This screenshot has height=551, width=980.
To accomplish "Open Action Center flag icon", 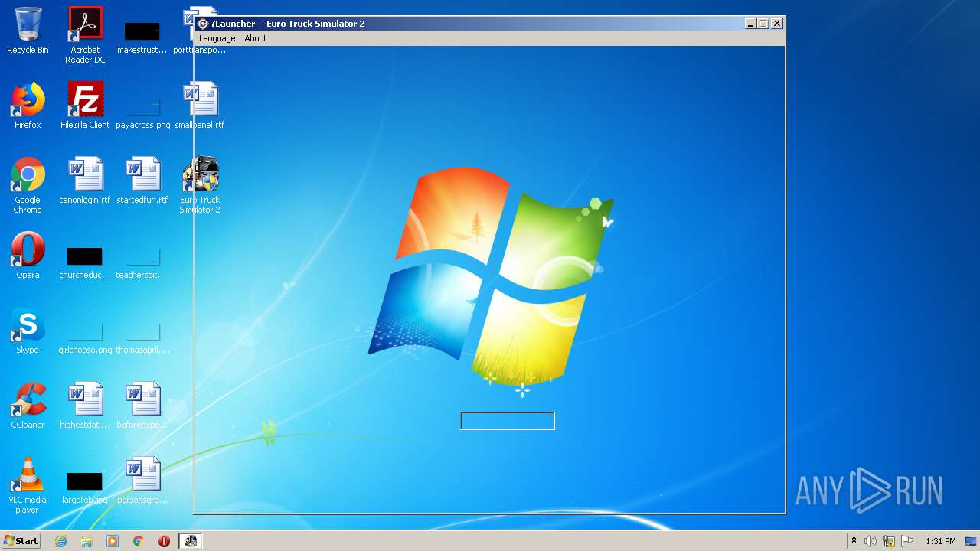I will click(907, 541).
